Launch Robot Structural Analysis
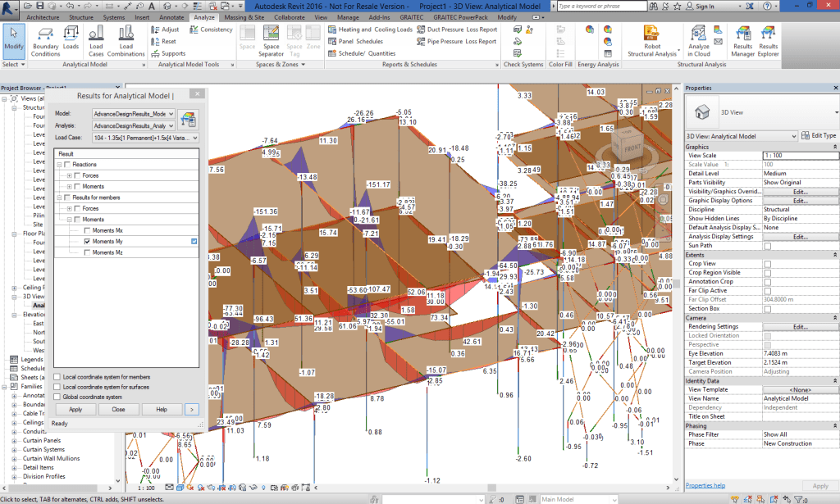This screenshot has width=840, height=504. pos(651,34)
